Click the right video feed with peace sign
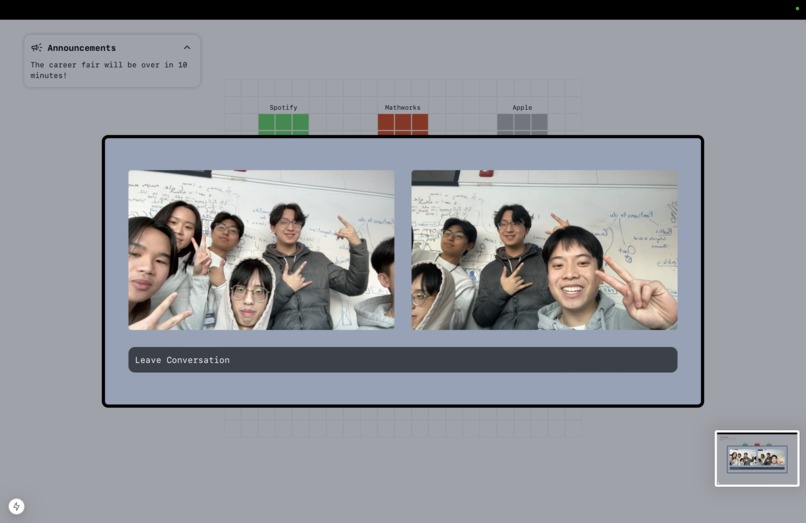 (x=544, y=250)
